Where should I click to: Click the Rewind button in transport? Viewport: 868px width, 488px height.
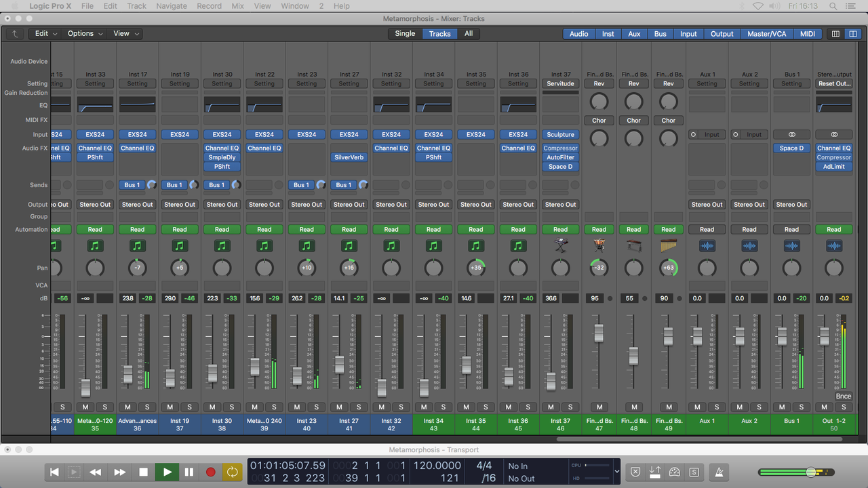96,472
